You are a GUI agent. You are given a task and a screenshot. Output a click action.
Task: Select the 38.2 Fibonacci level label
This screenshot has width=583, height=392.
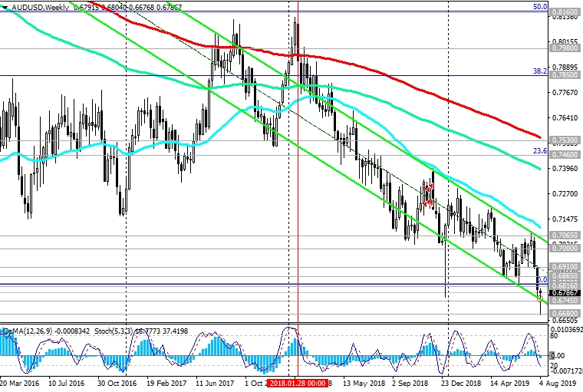click(x=540, y=71)
